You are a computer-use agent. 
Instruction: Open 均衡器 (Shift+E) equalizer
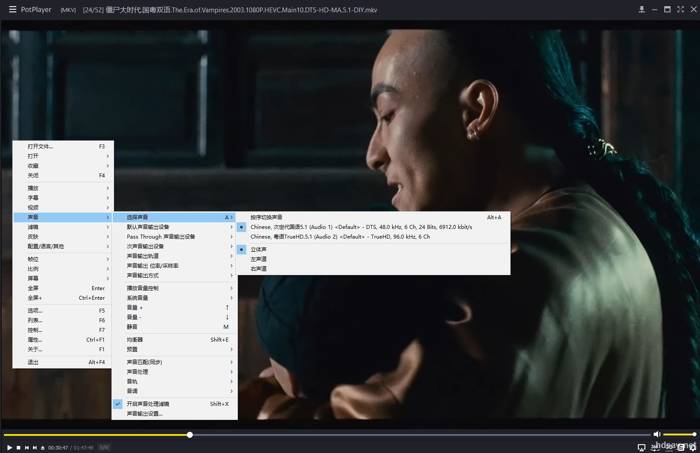175,340
